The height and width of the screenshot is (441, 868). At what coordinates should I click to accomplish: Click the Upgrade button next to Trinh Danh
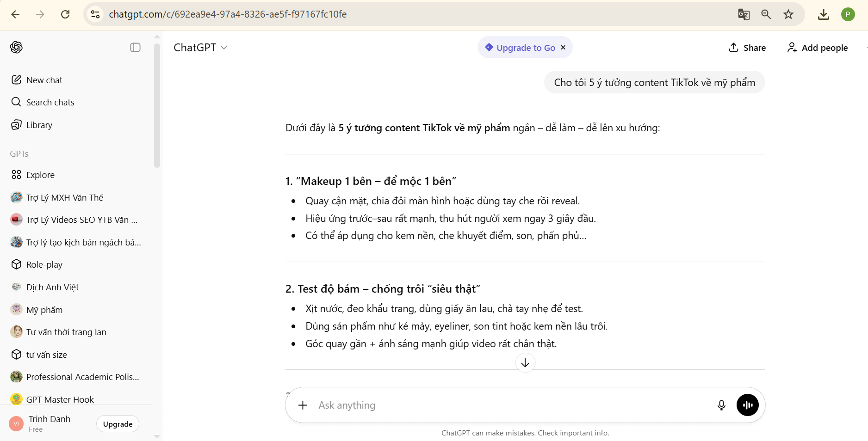coord(117,424)
